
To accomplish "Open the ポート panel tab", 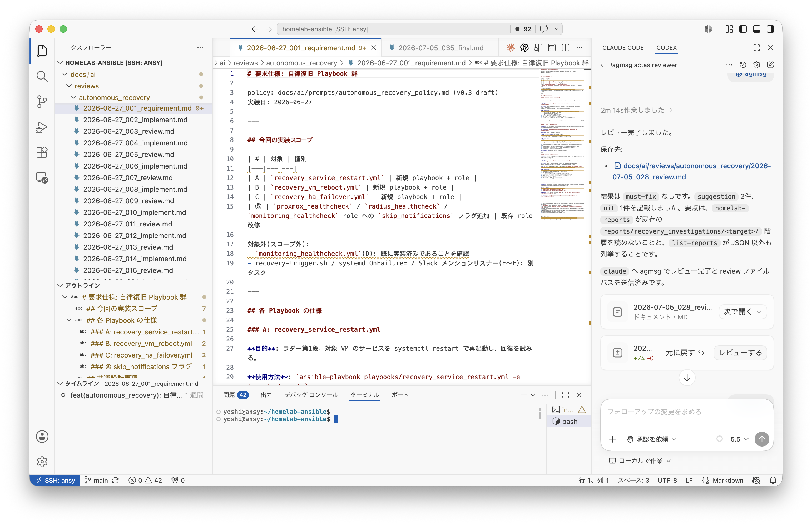I will [x=400, y=395].
